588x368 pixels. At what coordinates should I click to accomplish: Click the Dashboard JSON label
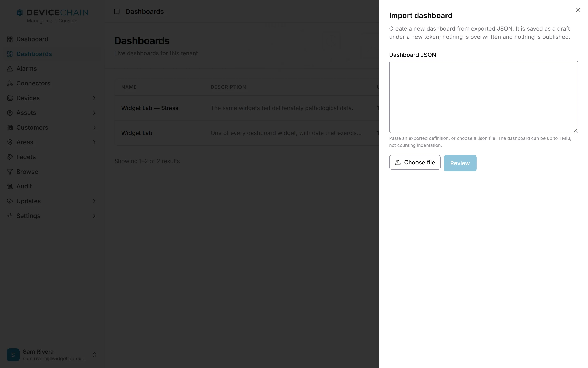coord(412,55)
